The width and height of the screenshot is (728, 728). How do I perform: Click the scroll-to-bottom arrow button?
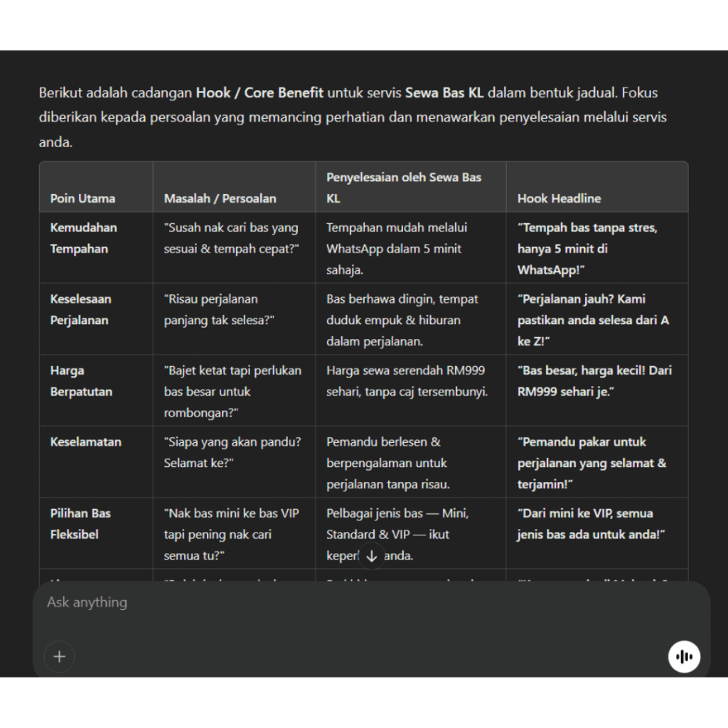[371, 556]
